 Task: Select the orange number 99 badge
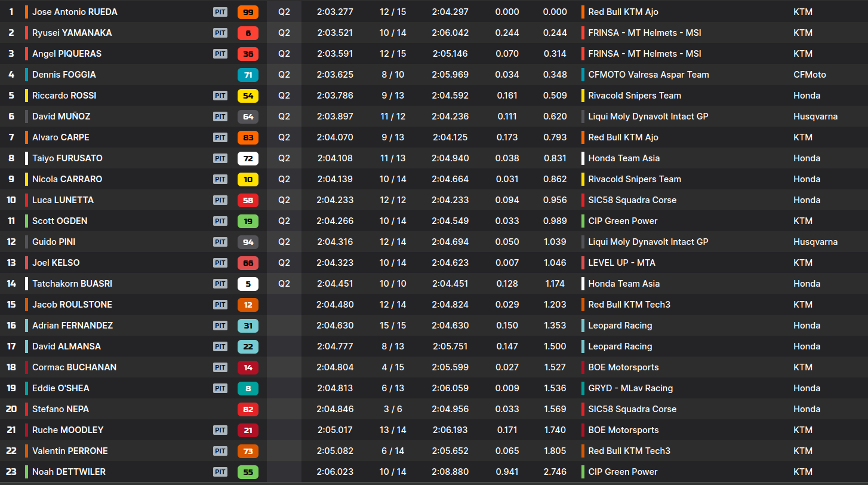tap(248, 12)
